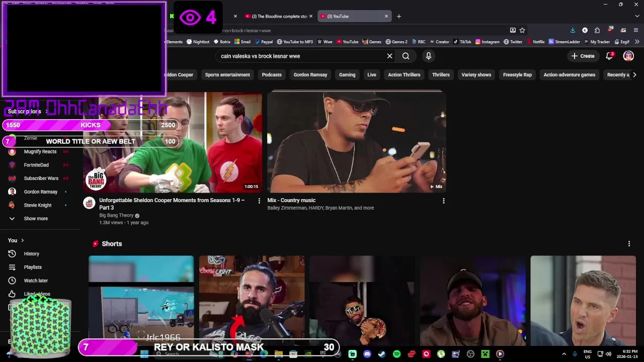Open the Nightbot bookmark
The height and width of the screenshot is (362, 644).
(198, 42)
